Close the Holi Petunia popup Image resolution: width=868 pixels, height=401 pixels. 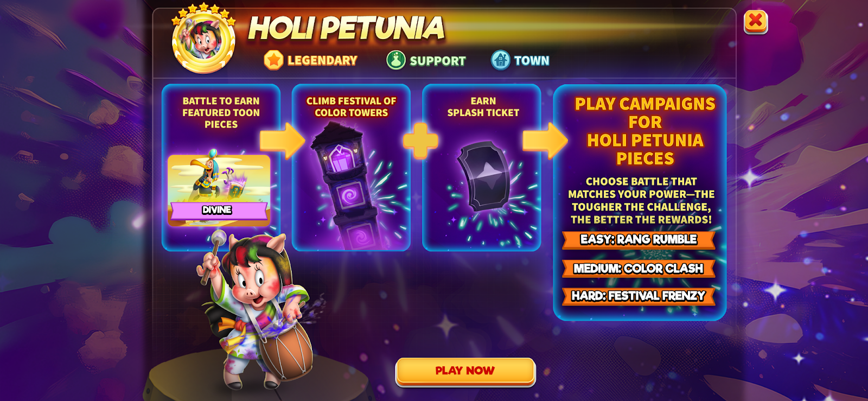tap(755, 22)
